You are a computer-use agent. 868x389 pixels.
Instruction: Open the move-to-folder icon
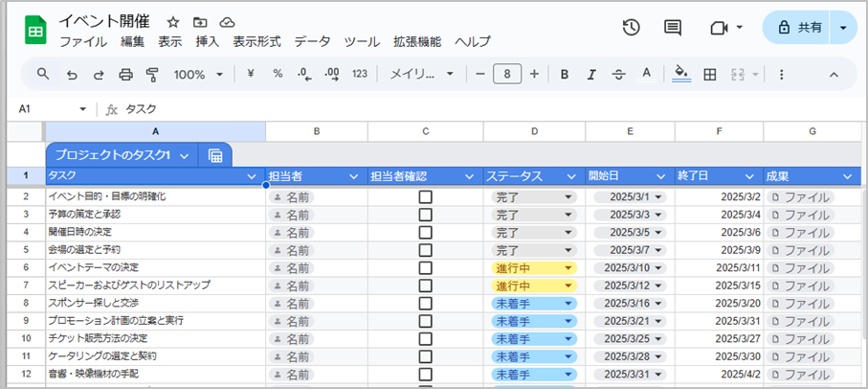[200, 22]
